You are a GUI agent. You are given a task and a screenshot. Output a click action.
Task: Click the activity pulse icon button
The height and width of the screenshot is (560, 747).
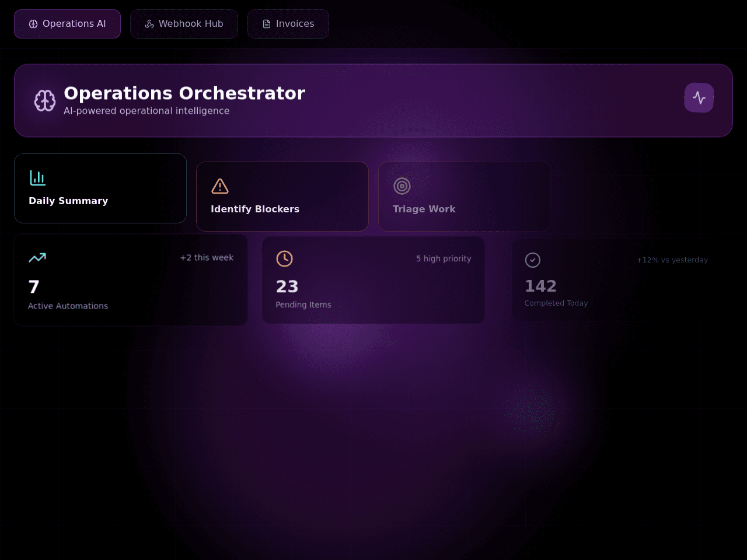click(699, 98)
